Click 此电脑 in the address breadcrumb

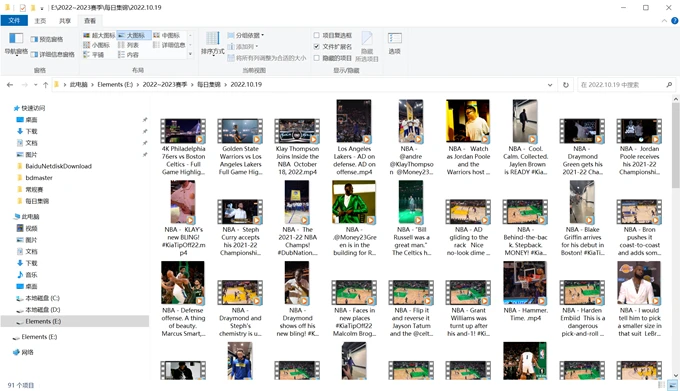(x=78, y=85)
